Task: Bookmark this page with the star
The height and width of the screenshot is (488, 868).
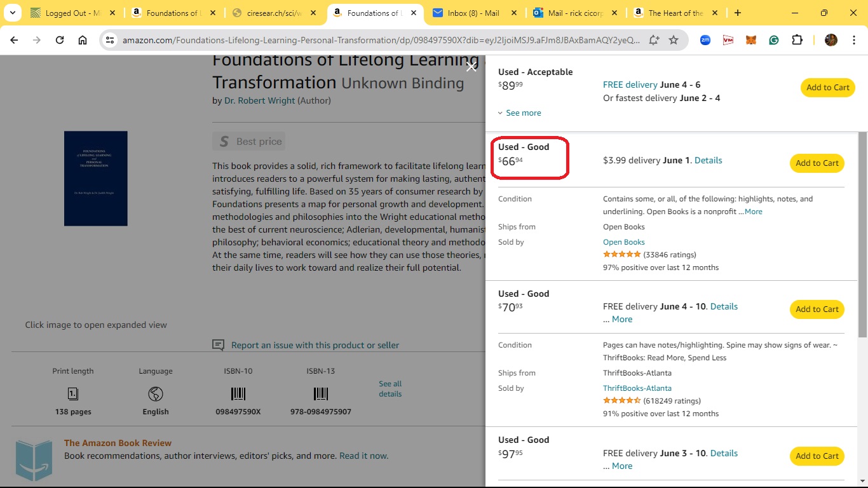Action: [674, 40]
